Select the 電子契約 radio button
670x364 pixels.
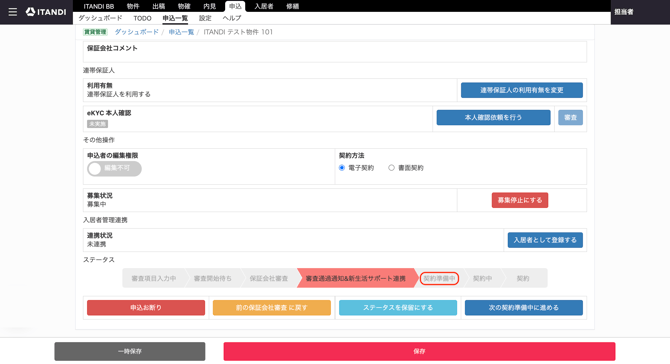[x=342, y=168]
